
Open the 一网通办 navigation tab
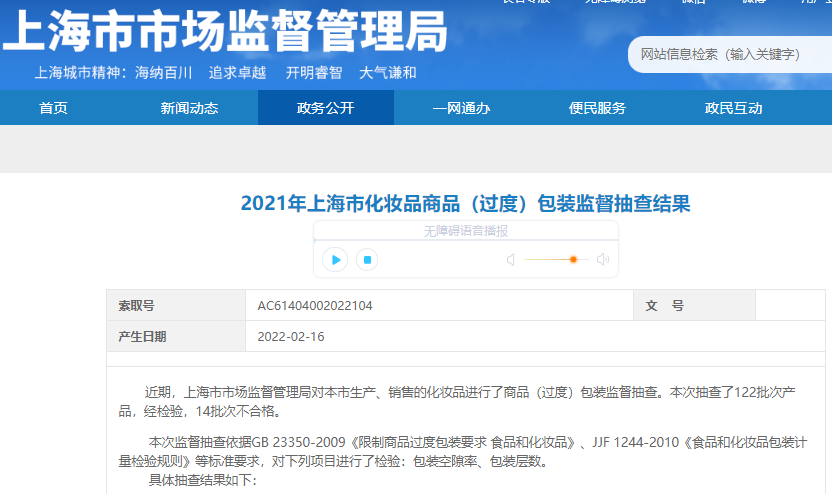tap(462, 108)
